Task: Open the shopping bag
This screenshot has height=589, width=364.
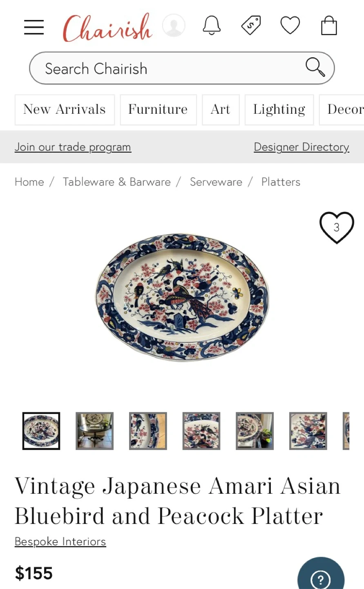Action: 329,26
